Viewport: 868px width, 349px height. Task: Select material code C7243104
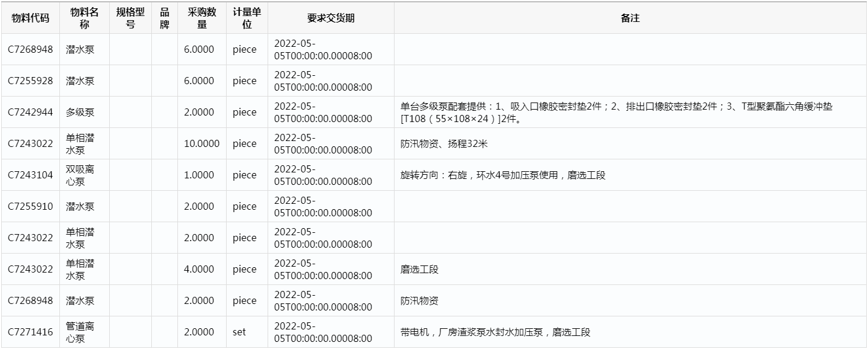pyautogui.click(x=30, y=175)
